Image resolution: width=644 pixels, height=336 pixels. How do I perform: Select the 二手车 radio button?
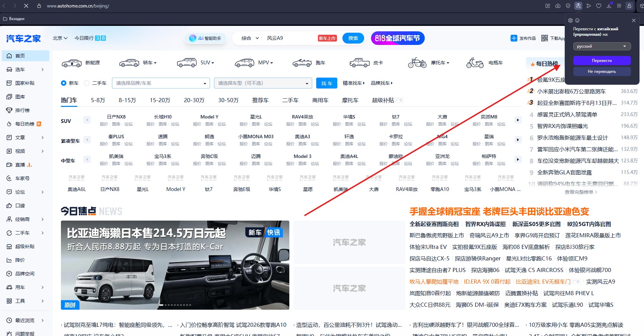[x=87, y=83]
